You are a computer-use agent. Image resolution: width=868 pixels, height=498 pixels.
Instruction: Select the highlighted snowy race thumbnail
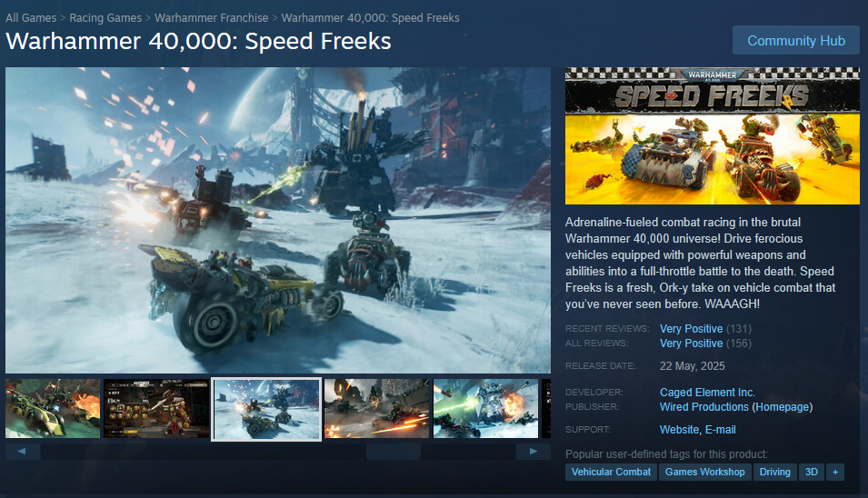(266, 409)
